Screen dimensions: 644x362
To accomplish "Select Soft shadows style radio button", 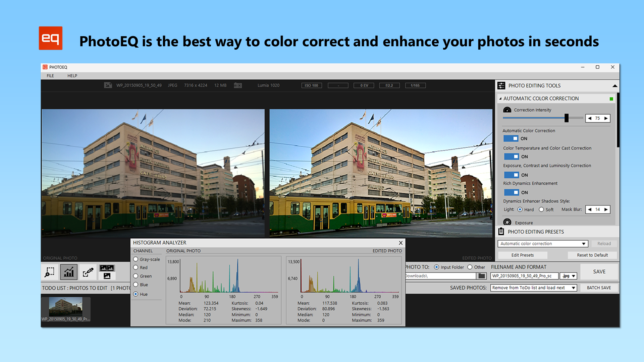I will click(x=541, y=209).
